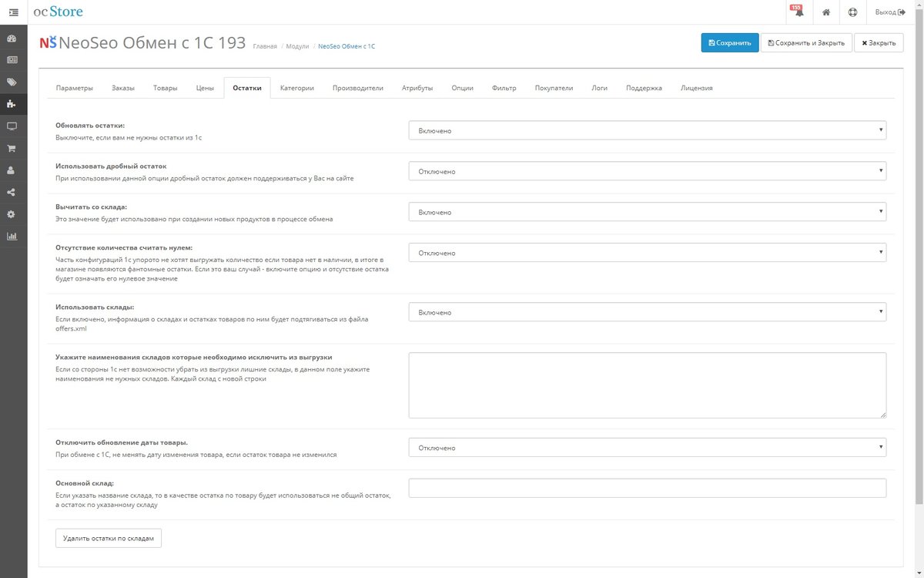
Task: Switch to the Категории tab
Action: click(x=297, y=88)
